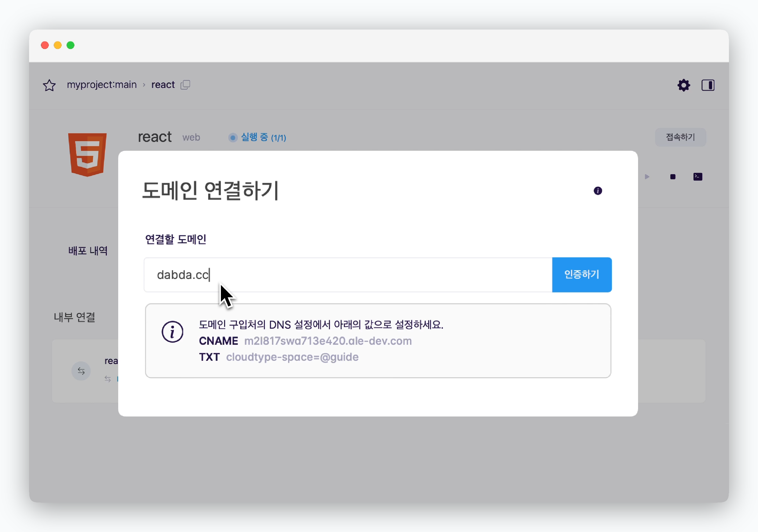Open the 배포 내역 tab
This screenshot has height=532, width=758.
(88, 251)
